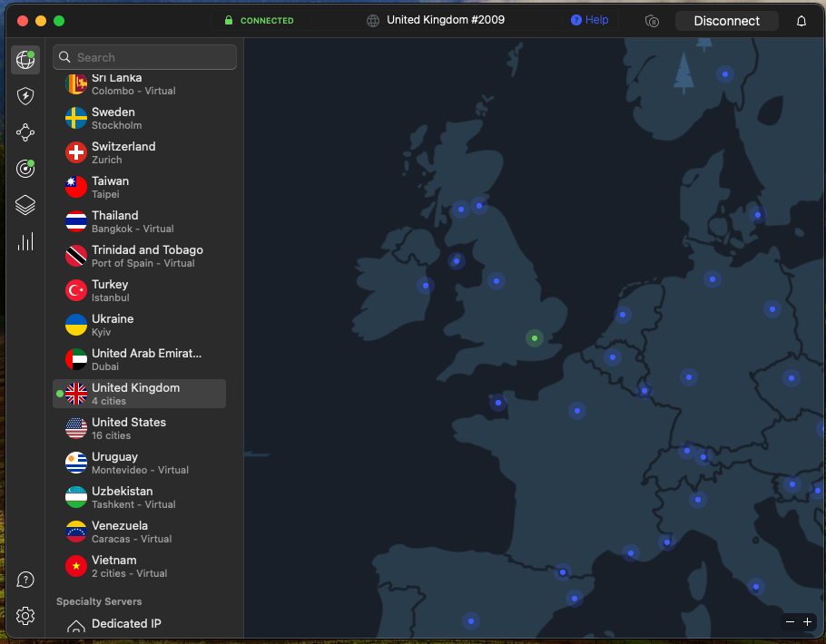Select Thailand flag icon
The height and width of the screenshot is (644, 826).
click(x=76, y=221)
